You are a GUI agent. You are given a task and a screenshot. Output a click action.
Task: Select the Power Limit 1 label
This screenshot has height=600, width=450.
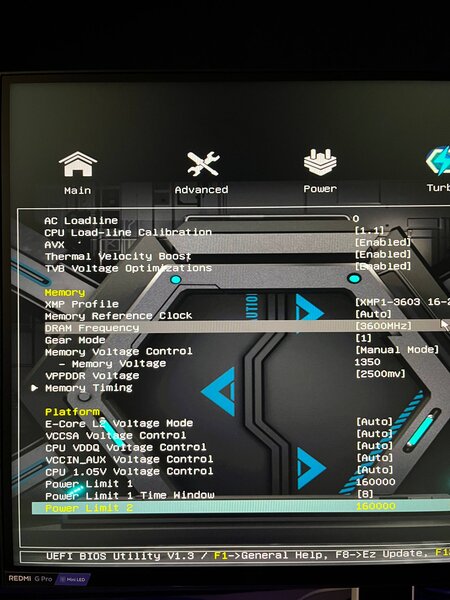(x=89, y=484)
